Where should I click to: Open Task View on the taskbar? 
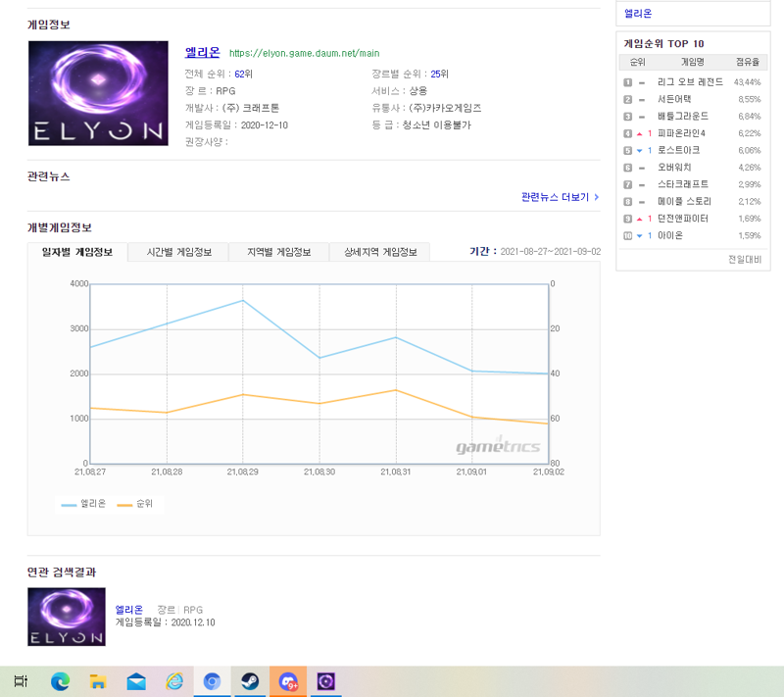pyautogui.click(x=21, y=681)
